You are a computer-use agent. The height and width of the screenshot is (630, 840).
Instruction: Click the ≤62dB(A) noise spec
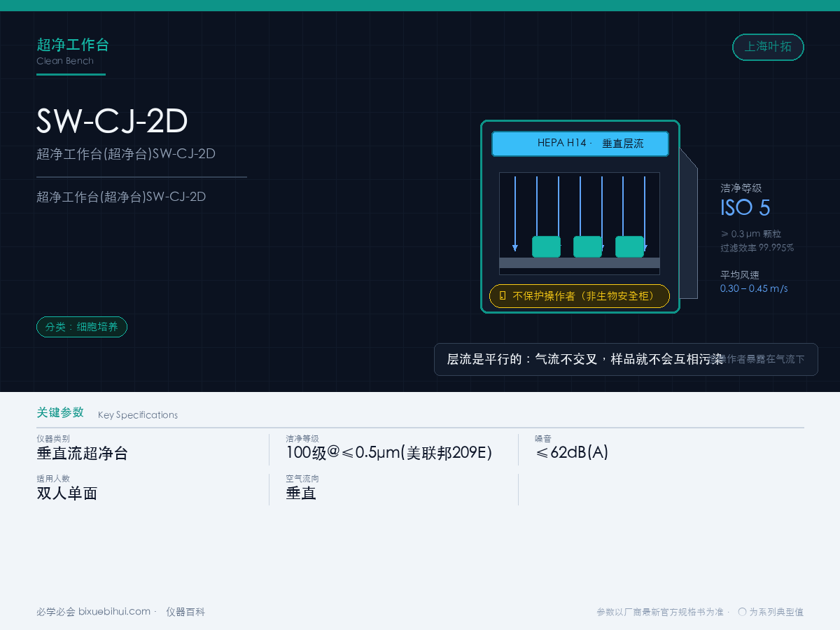click(x=572, y=452)
